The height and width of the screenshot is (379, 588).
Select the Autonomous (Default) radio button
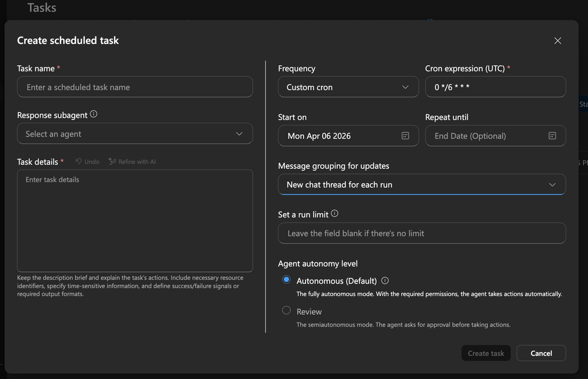coord(287,280)
